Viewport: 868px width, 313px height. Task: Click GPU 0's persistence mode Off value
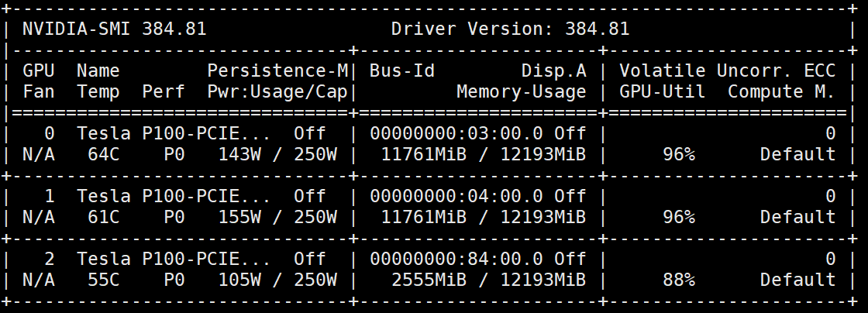click(309, 133)
